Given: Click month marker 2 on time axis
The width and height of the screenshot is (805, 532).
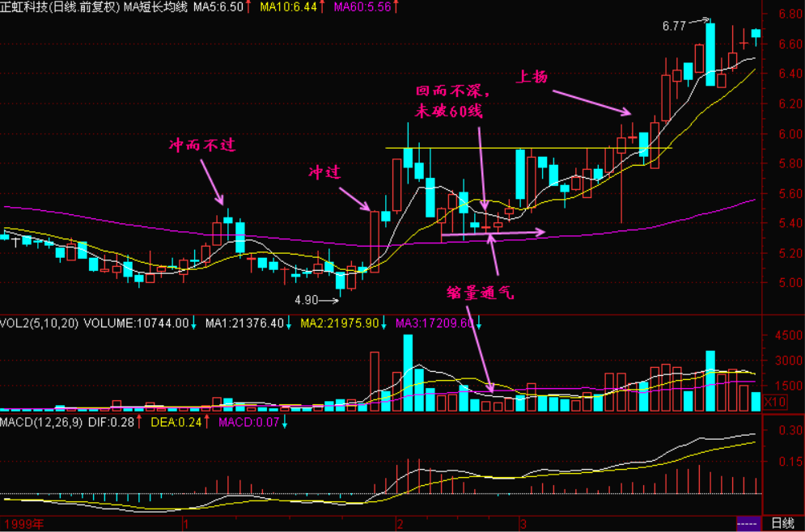Looking at the screenshot, I should tap(399, 524).
